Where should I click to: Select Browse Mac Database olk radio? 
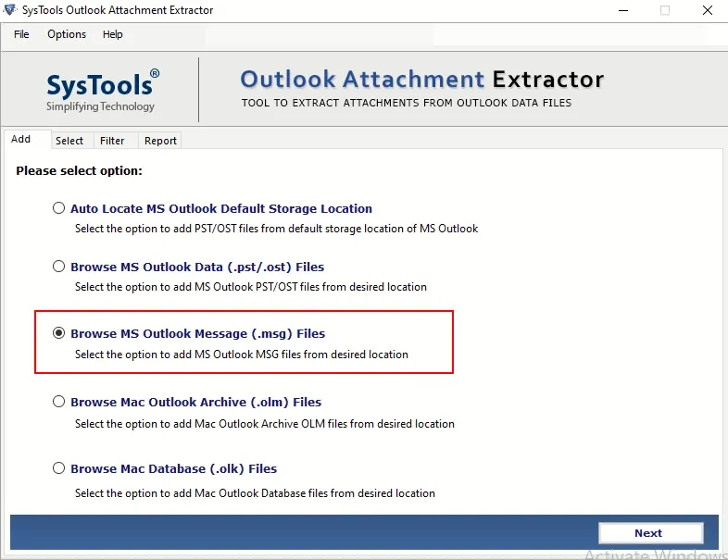(x=58, y=468)
